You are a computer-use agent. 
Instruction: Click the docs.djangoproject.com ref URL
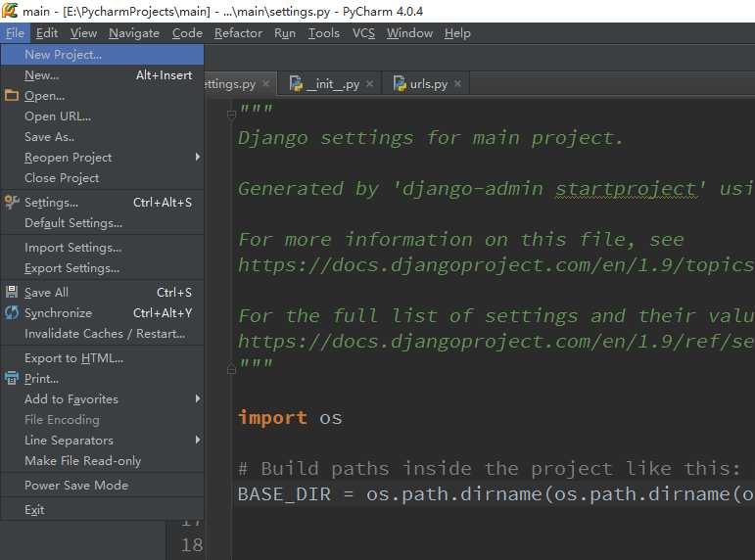tap(495, 342)
